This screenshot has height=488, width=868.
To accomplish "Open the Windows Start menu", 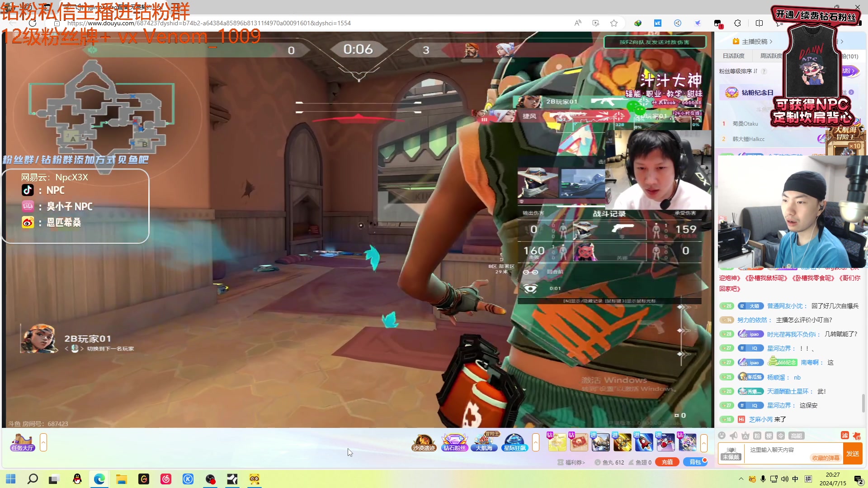I will [x=10, y=479].
